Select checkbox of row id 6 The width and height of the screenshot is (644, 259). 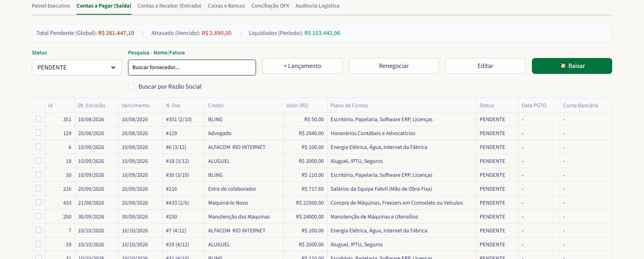39,147
